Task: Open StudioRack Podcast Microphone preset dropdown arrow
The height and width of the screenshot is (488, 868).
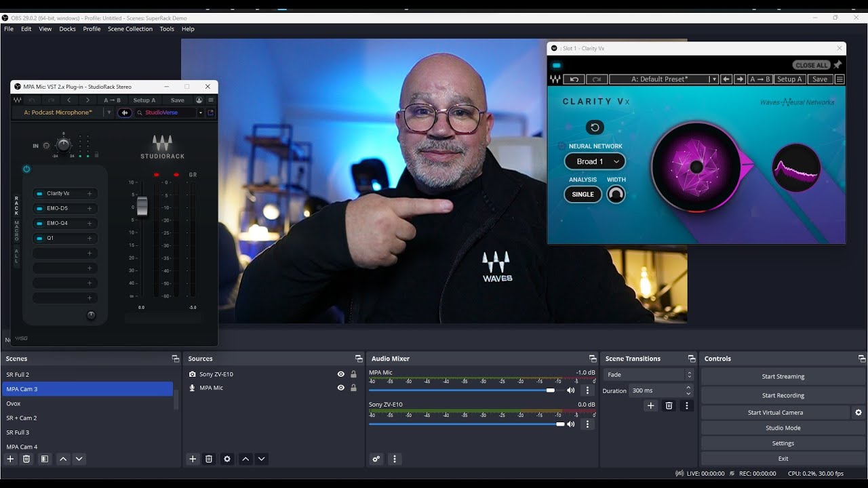Action: pos(108,113)
